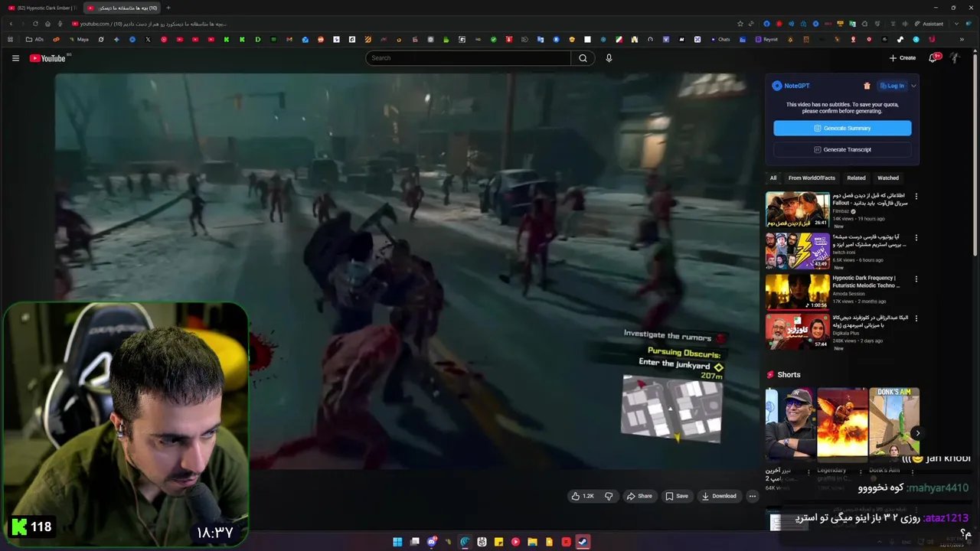
Task: Click the Shorts section heading
Action: [x=789, y=375]
